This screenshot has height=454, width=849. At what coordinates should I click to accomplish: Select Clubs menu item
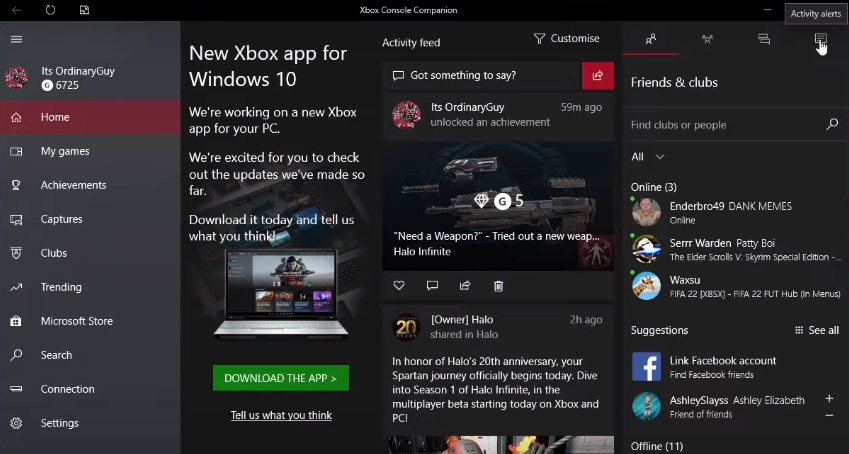tap(90, 253)
